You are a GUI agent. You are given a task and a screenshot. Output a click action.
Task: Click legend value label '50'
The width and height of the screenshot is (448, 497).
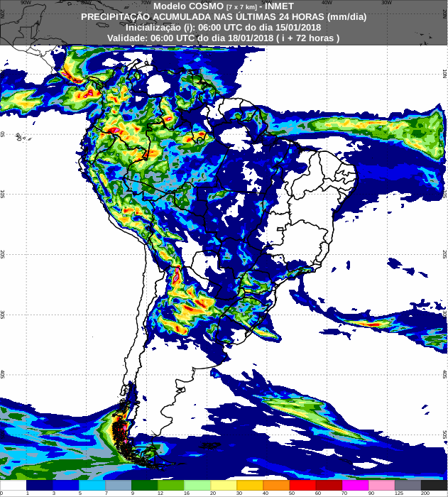pos(292,493)
